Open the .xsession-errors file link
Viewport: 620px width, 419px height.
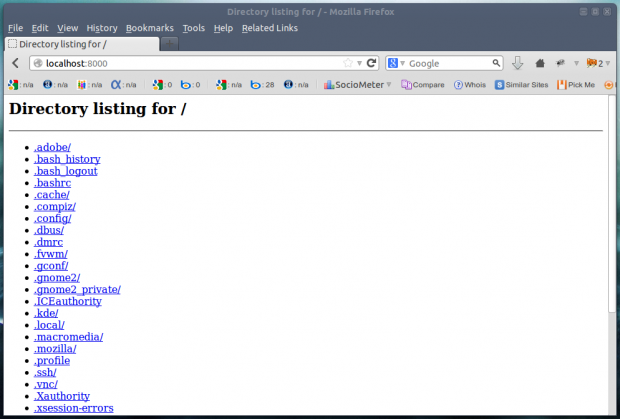74,408
